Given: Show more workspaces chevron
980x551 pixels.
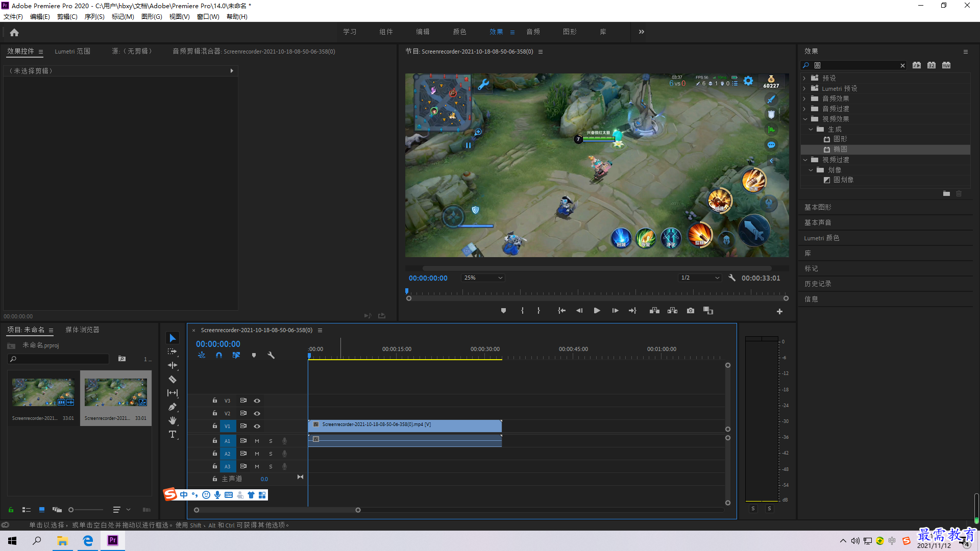Looking at the screenshot, I should tap(641, 32).
